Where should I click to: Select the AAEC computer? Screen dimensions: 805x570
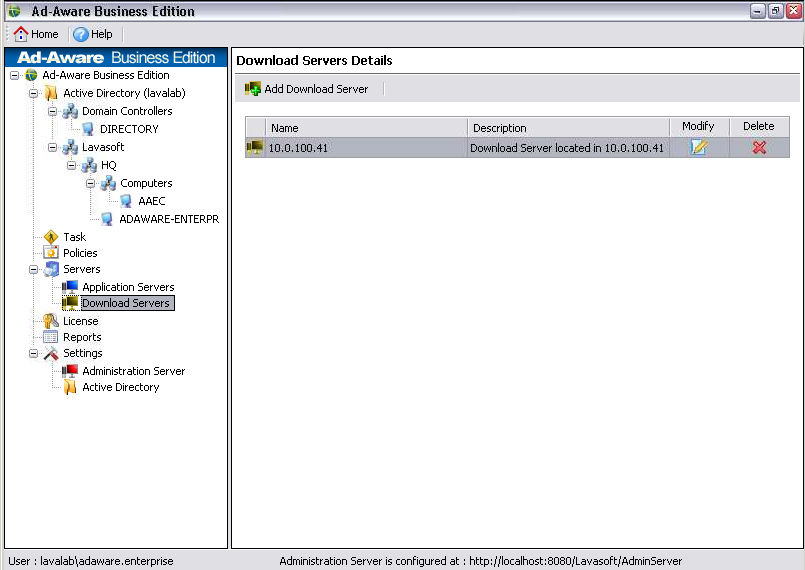tap(151, 201)
